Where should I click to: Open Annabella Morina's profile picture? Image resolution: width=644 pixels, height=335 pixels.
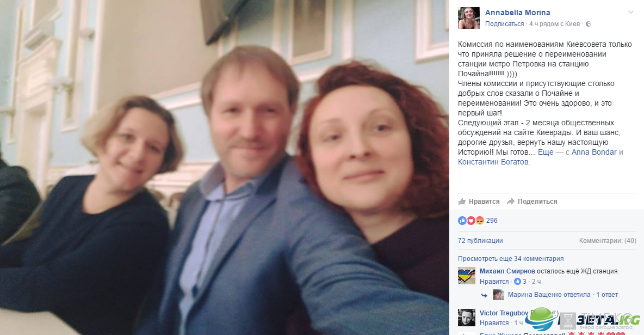click(x=469, y=18)
